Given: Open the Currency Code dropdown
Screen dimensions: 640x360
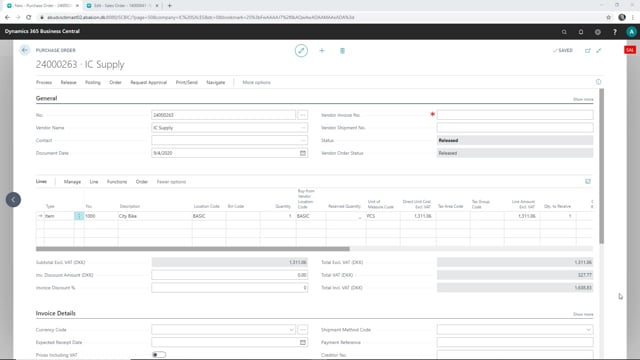Looking at the screenshot, I should 291,330.
